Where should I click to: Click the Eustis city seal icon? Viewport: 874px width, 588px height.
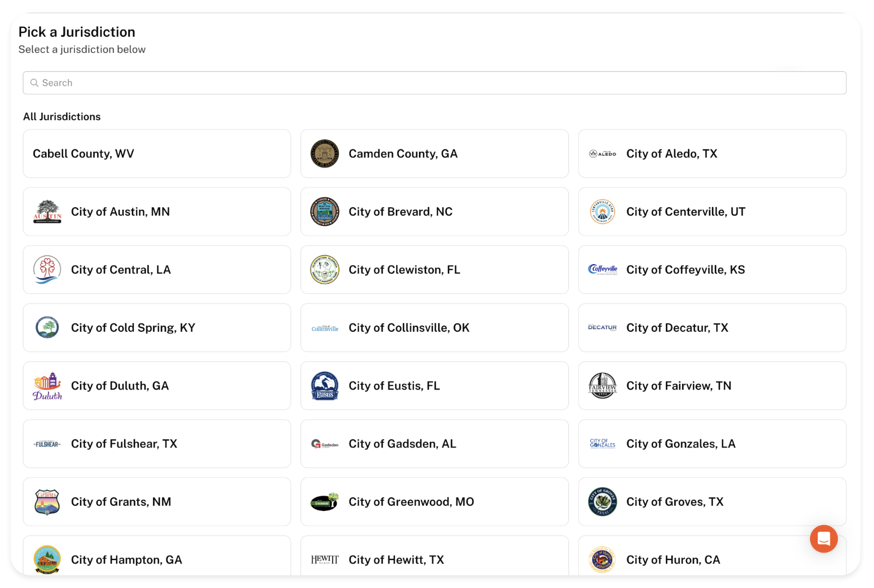tap(324, 386)
